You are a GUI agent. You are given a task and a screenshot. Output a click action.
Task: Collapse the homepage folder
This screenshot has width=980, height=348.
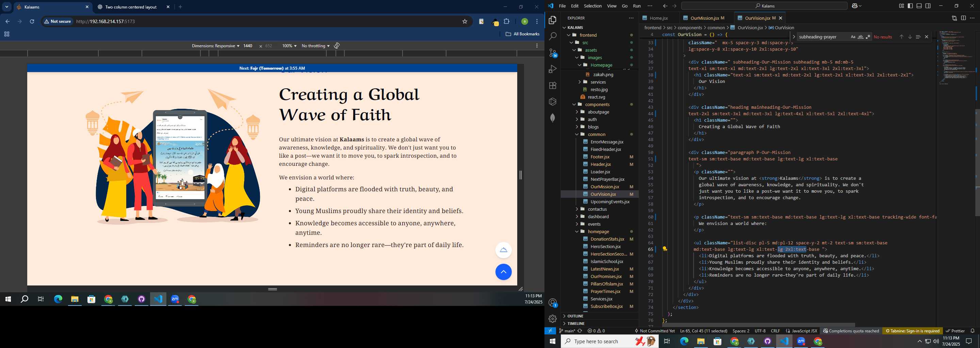point(600,231)
